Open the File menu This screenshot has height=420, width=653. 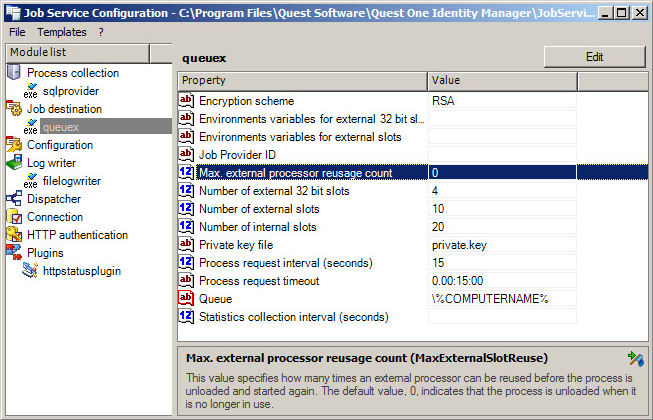pyautogui.click(x=17, y=32)
